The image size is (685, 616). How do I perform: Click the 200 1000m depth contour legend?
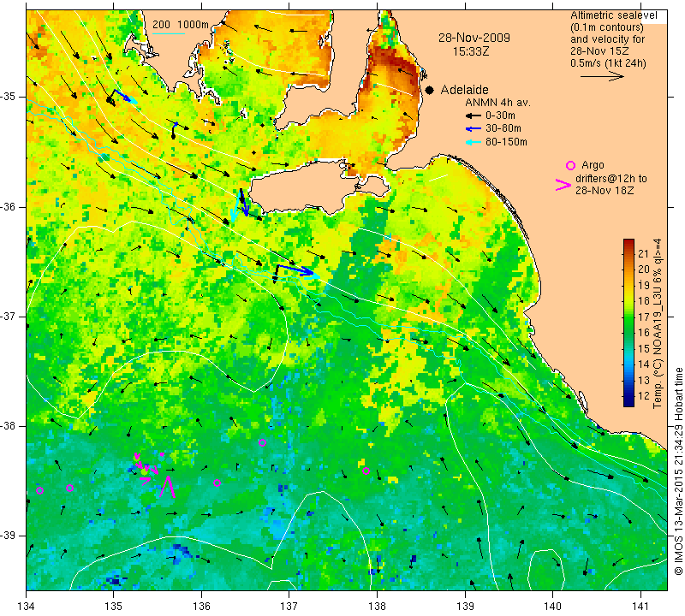(181, 25)
